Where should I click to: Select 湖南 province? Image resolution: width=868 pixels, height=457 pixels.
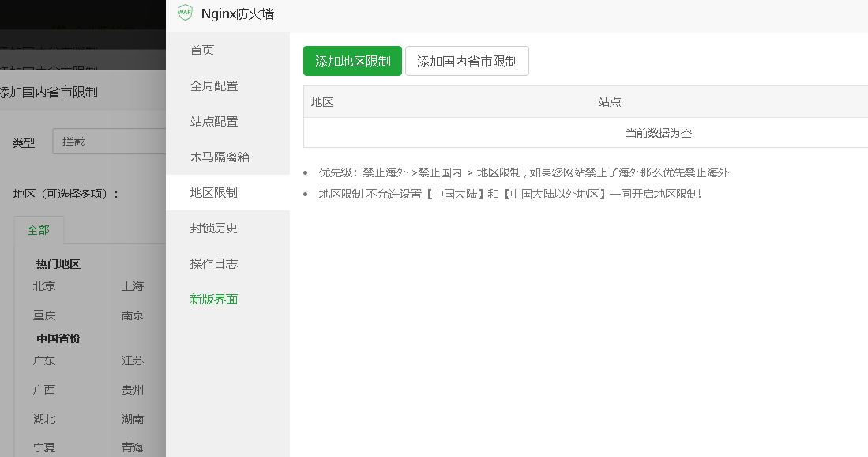[133, 419]
